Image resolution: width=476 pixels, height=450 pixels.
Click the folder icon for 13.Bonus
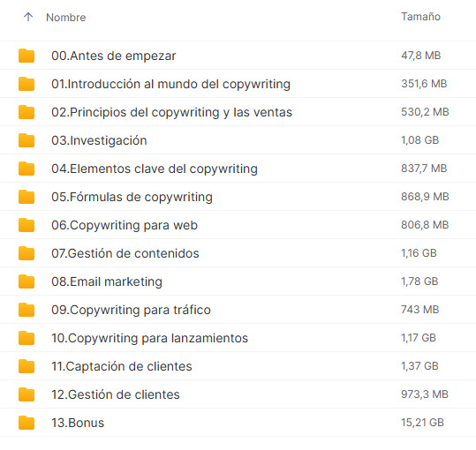point(26,423)
